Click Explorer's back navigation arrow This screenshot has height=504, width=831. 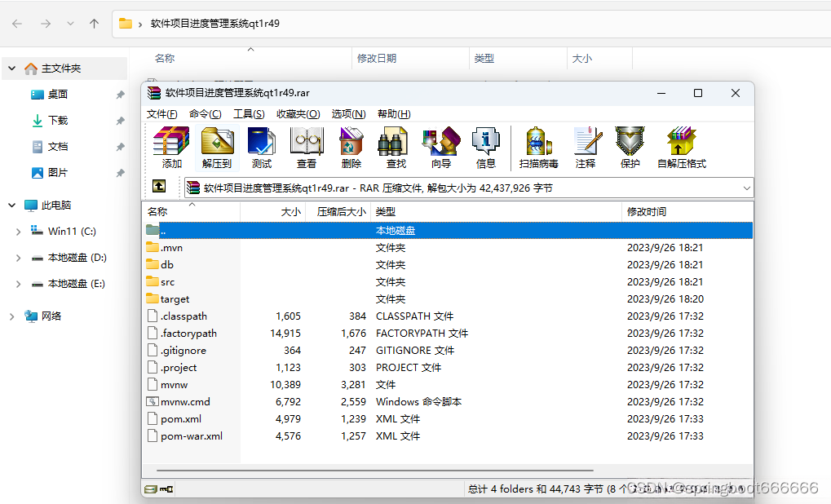coord(17,24)
